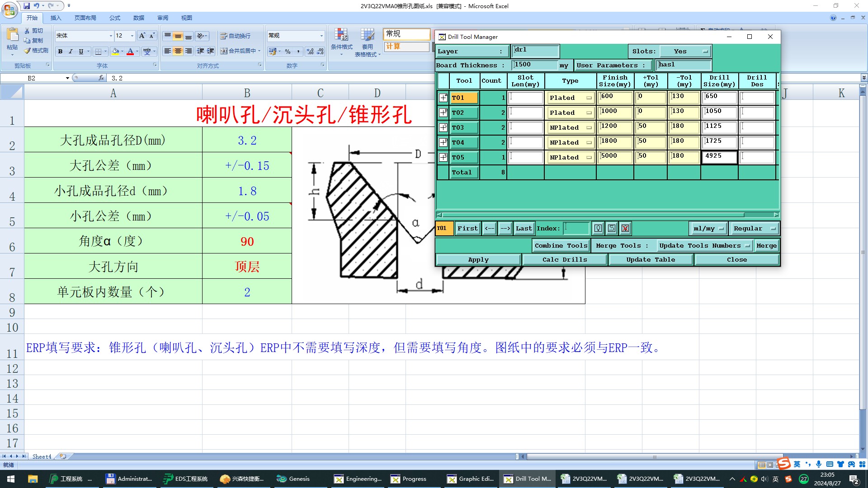This screenshot has width=868, height=488.
Task: Toggle the Slots Yes option button
Action: click(684, 52)
